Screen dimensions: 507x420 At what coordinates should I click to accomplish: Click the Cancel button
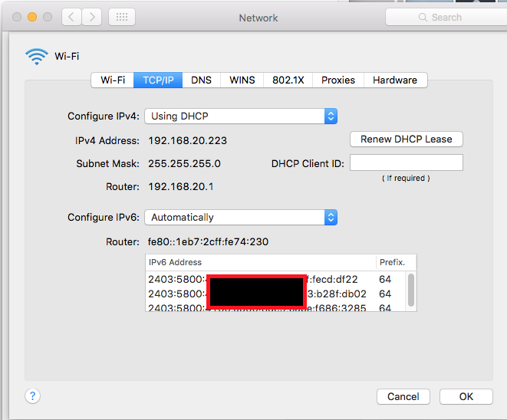coord(403,396)
